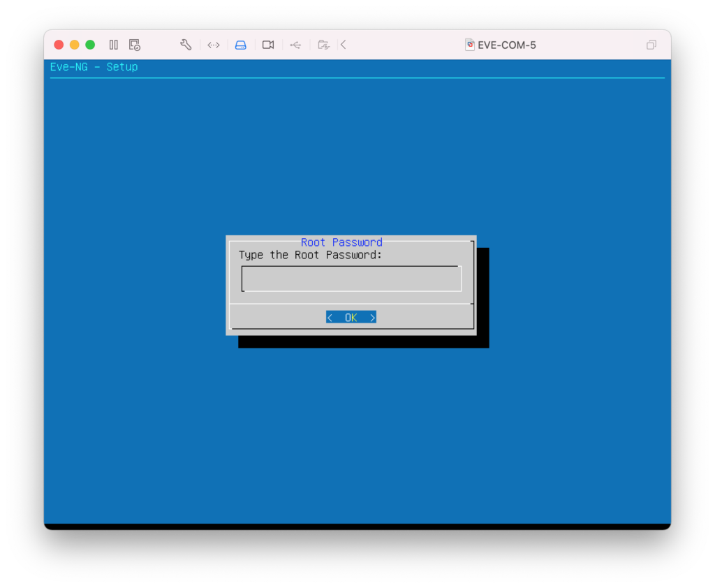Image resolution: width=715 pixels, height=588 pixels.
Task: Open network adapter settings icon
Action: [x=214, y=45]
